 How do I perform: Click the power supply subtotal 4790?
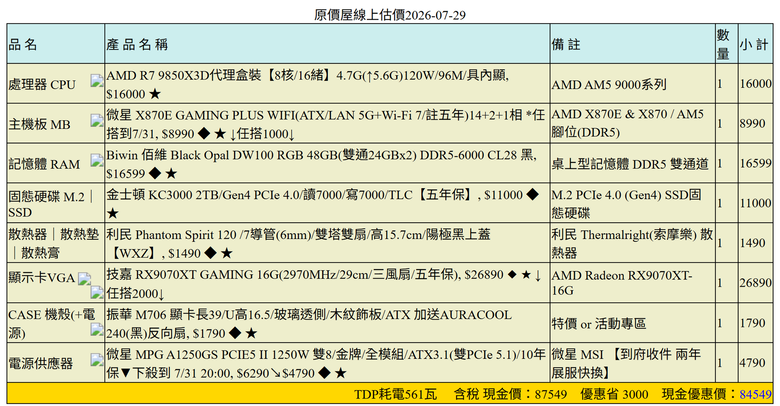pyautogui.click(x=752, y=363)
